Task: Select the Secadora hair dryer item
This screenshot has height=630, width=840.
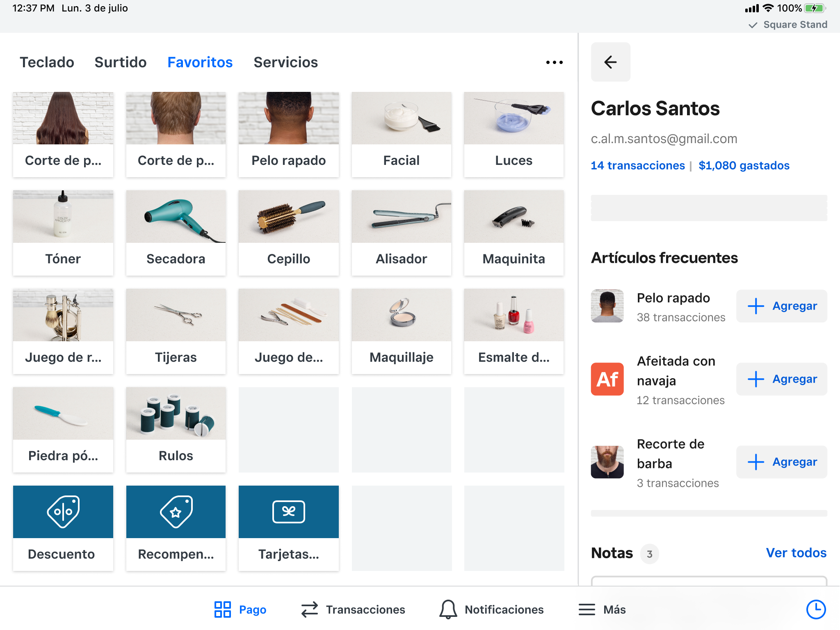Action: [176, 233]
